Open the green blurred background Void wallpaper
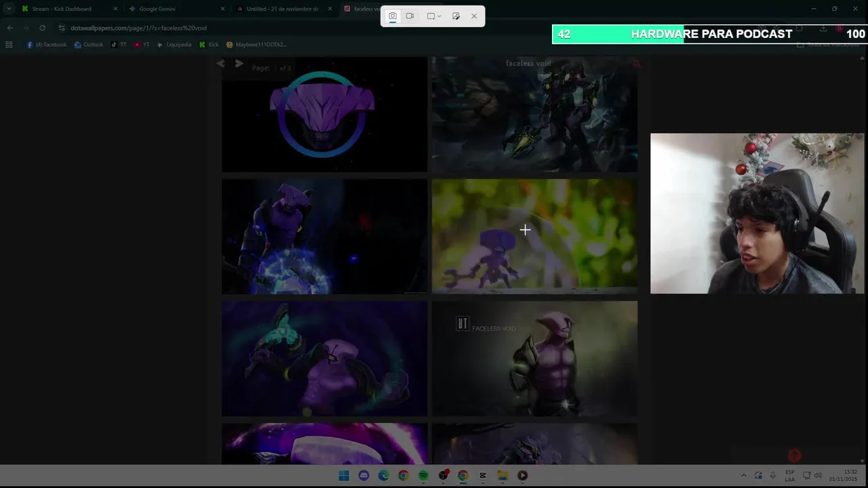This screenshot has width=868, height=488. [534, 237]
